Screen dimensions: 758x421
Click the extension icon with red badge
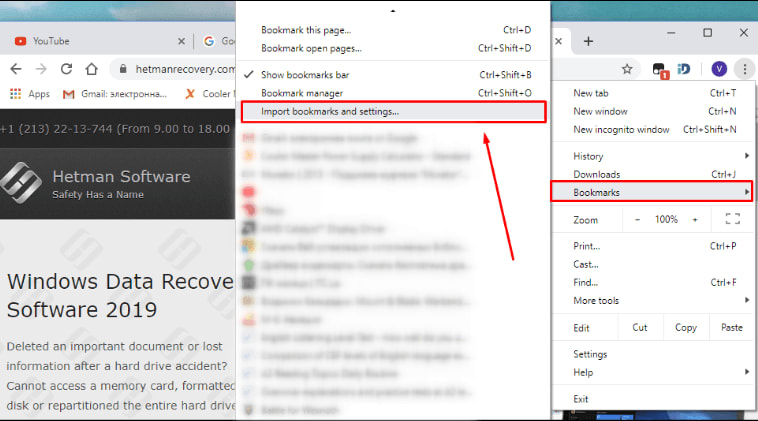(660, 70)
